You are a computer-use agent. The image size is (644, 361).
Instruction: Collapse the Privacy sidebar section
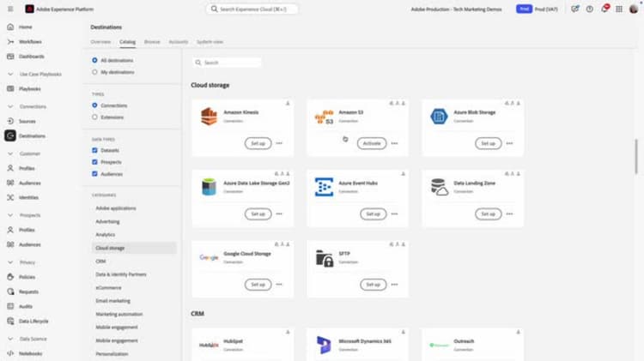click(10, 262)
